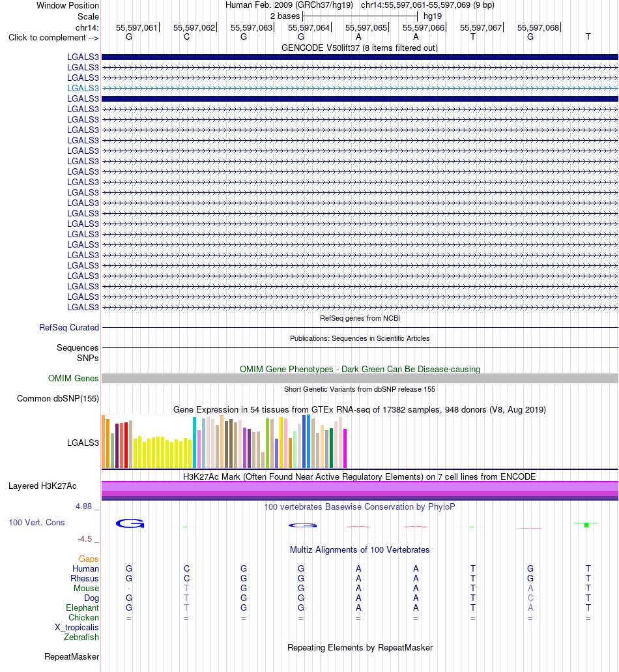
Task: Click the '4.88' PhyloP upper scale value
Action: click(x=83, y=506)
